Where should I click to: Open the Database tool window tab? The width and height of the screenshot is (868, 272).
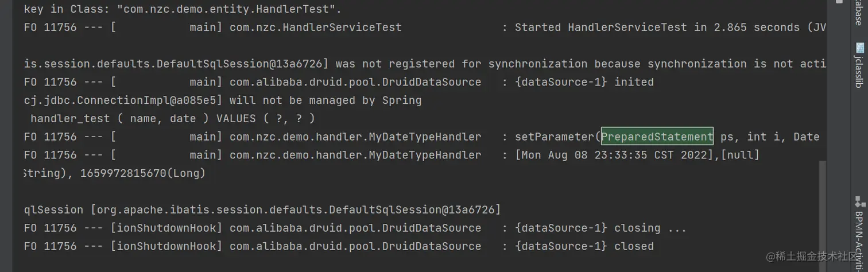pos(859,13)
